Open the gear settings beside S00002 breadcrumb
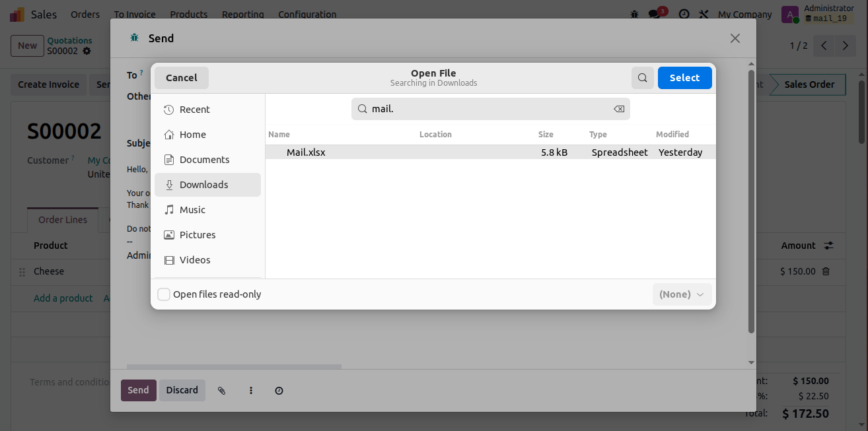 tap(87, 51)
